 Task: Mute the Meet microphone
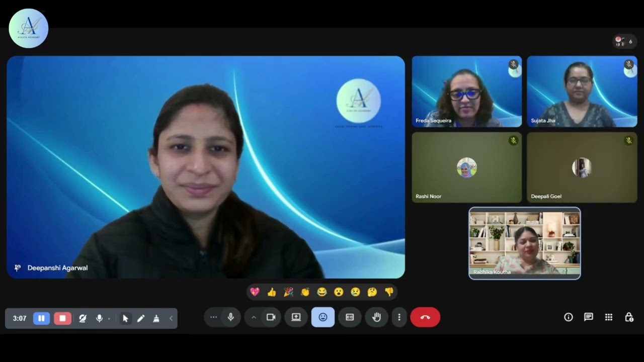(230, 317)
